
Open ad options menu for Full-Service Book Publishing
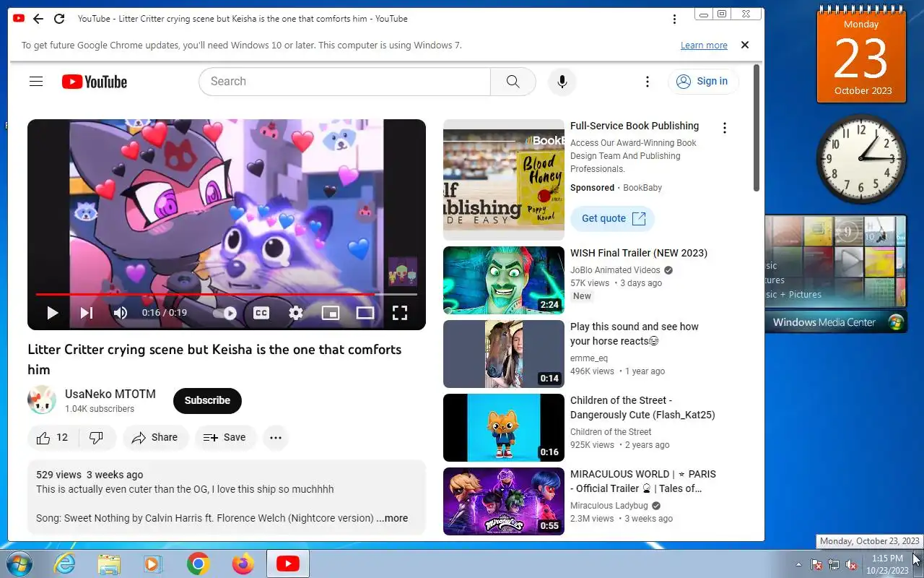point(724,128)
